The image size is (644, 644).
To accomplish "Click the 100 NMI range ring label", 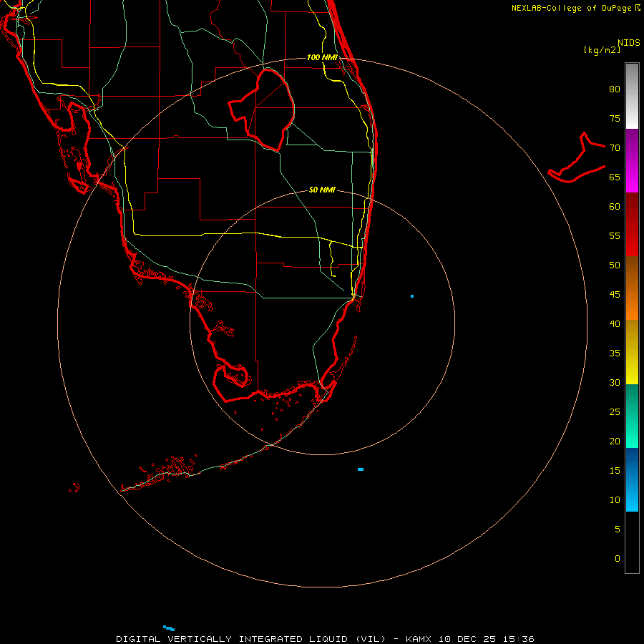I will coord(322,57).
